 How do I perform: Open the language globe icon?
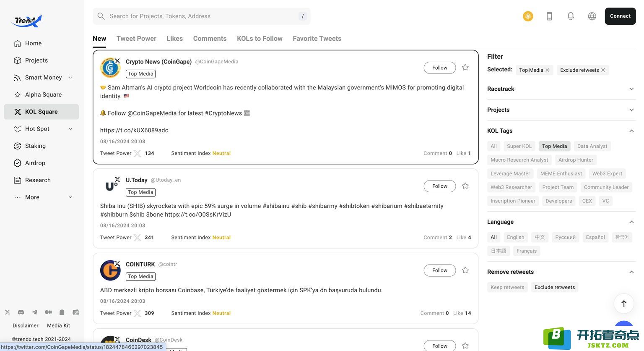[x=592, y=16]
